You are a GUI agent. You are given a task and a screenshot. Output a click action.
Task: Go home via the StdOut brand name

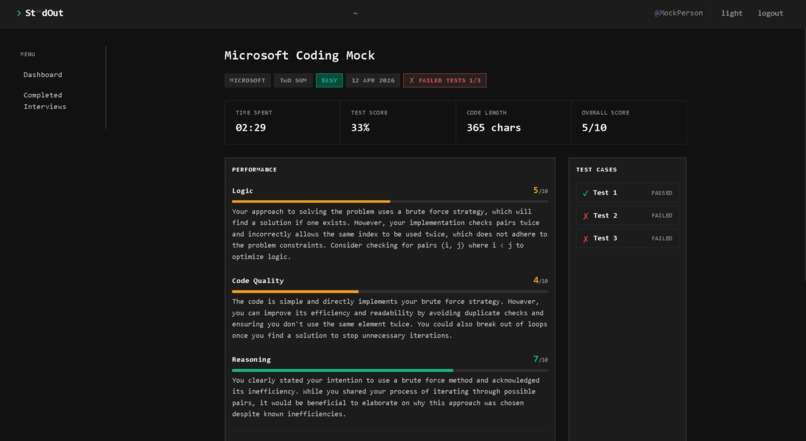coord(44,13)
